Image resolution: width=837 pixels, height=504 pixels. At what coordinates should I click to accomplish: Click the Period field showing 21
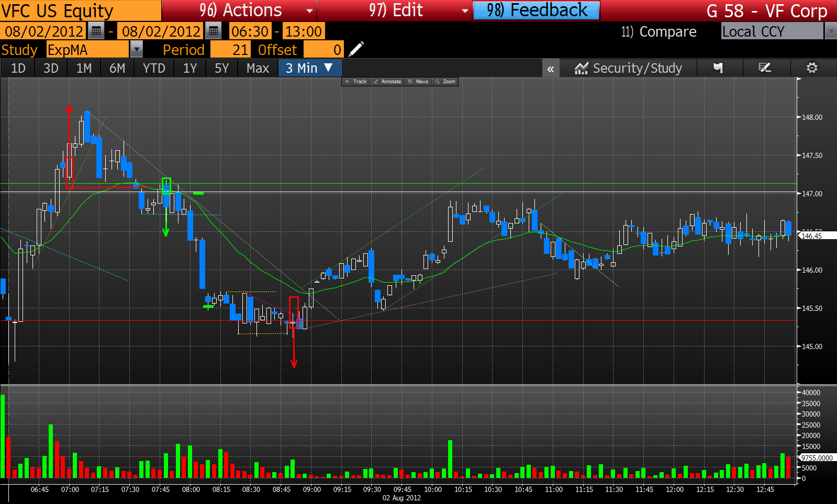(230, 50)
